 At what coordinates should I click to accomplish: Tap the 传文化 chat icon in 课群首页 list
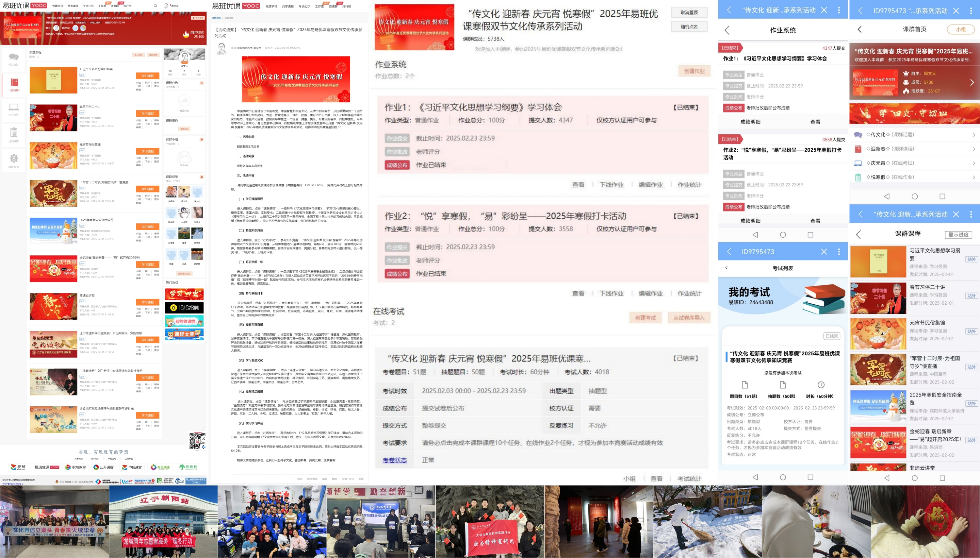pos(858,135)
